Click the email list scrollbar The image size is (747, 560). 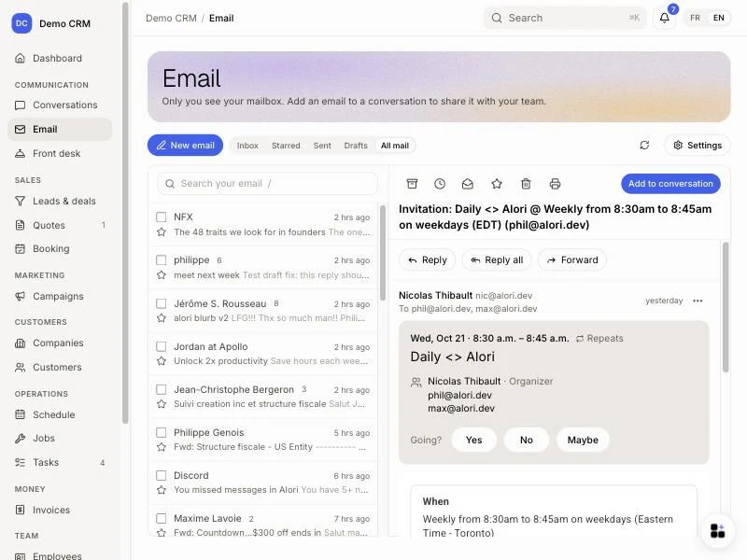click(x=383, y=252)
